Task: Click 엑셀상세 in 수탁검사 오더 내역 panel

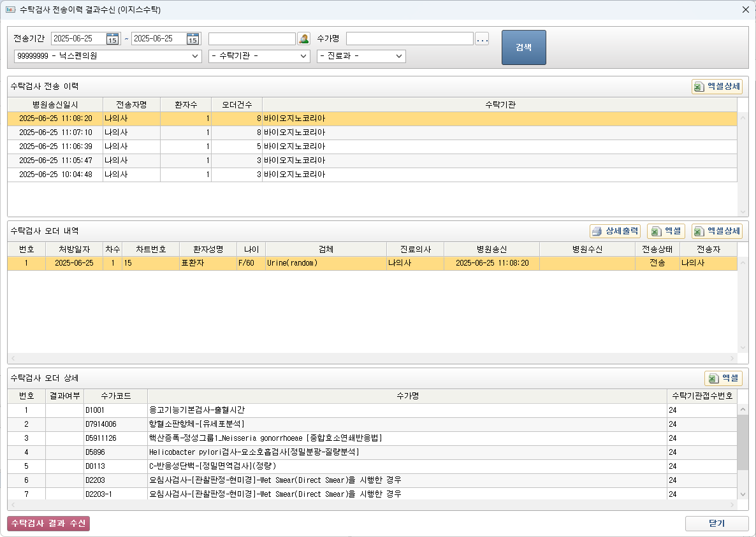Action: [717, 231]
